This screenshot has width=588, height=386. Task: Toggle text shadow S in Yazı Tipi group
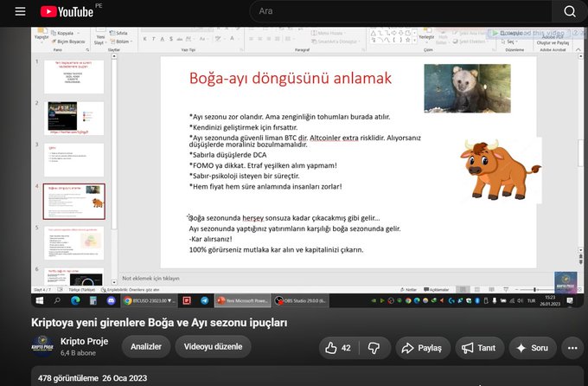point(171,39)
